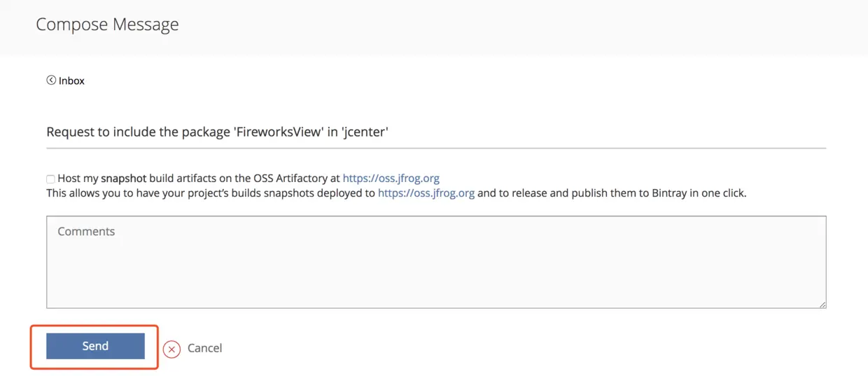Click the 'jcenter' word in subject
868x376 pixels.
click(364, 132)
